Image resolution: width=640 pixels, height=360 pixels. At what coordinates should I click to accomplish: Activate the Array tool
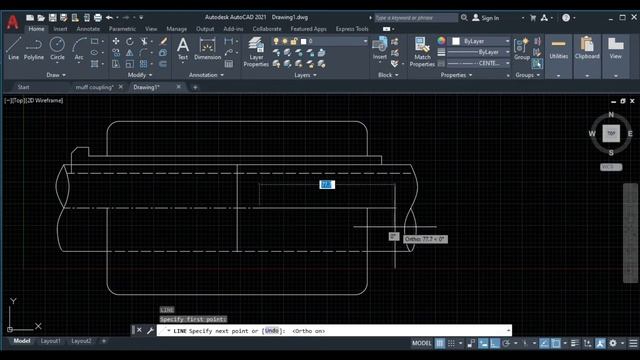click(x=144, y=64)
